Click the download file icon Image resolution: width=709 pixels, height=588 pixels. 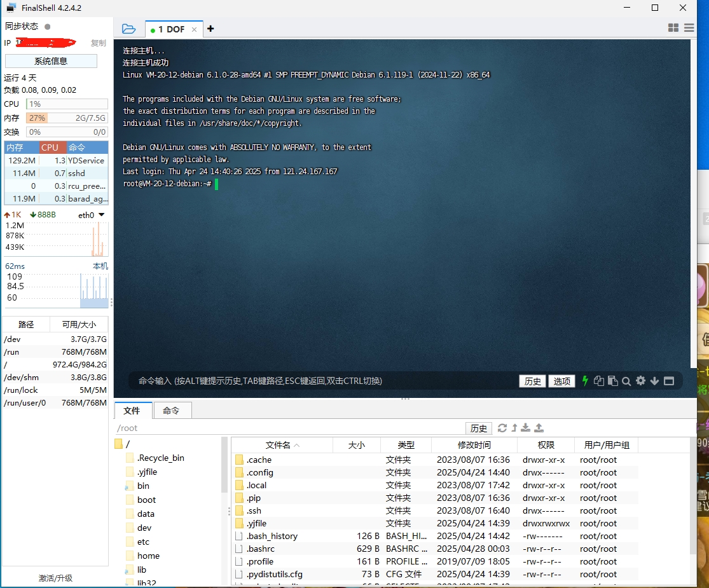(x=525, y=428)
